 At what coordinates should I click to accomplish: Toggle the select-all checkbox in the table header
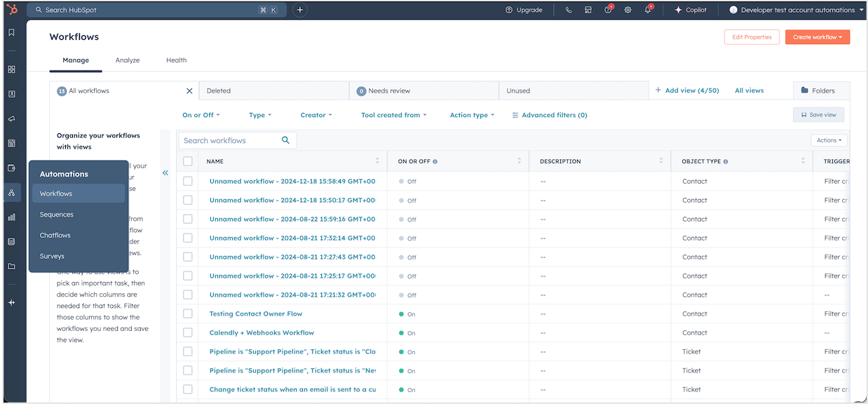click(x=187, y=161)
